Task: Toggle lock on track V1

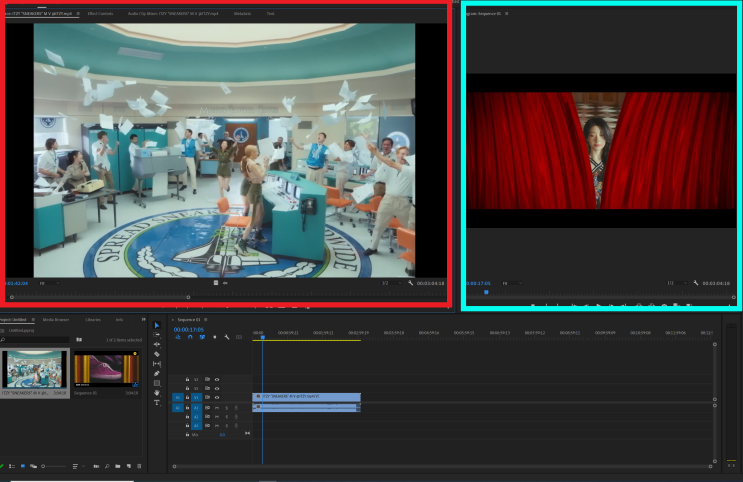Action: [187, 397]
